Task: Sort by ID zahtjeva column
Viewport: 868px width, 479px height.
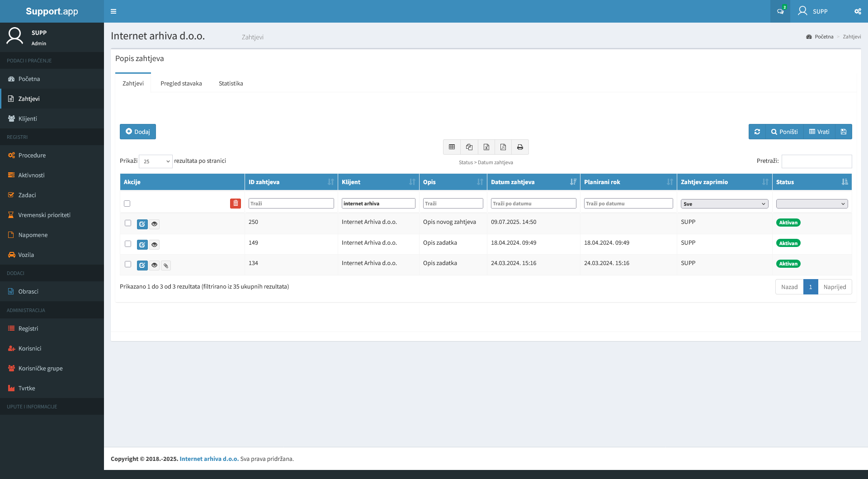Action: coord(291,182)
